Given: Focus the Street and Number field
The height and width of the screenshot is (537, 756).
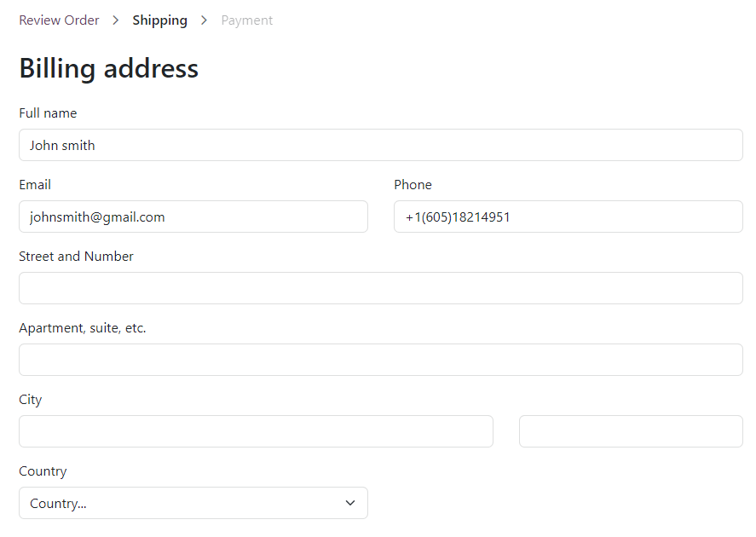Looking at the screenshot, I should coord(381,288).
